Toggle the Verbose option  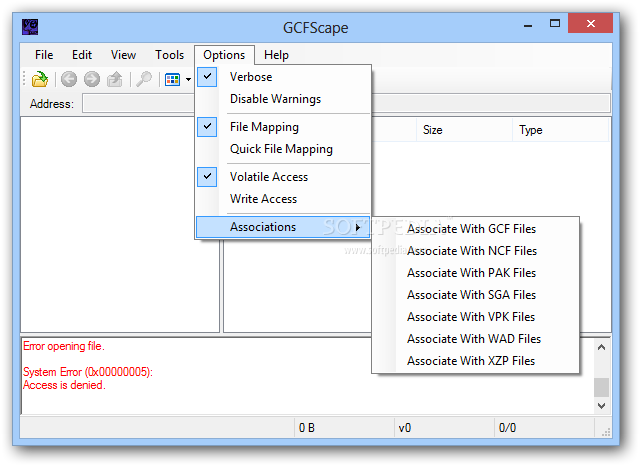pos(283,77)
